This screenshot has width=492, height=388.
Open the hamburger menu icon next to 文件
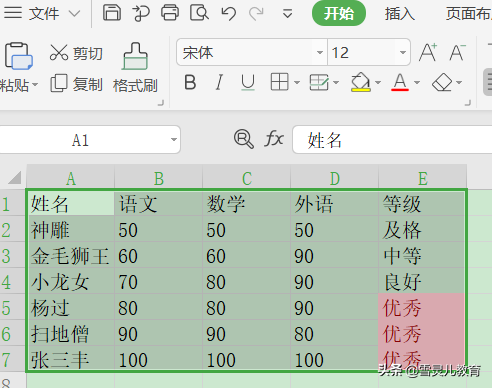(x=13, y=13)
